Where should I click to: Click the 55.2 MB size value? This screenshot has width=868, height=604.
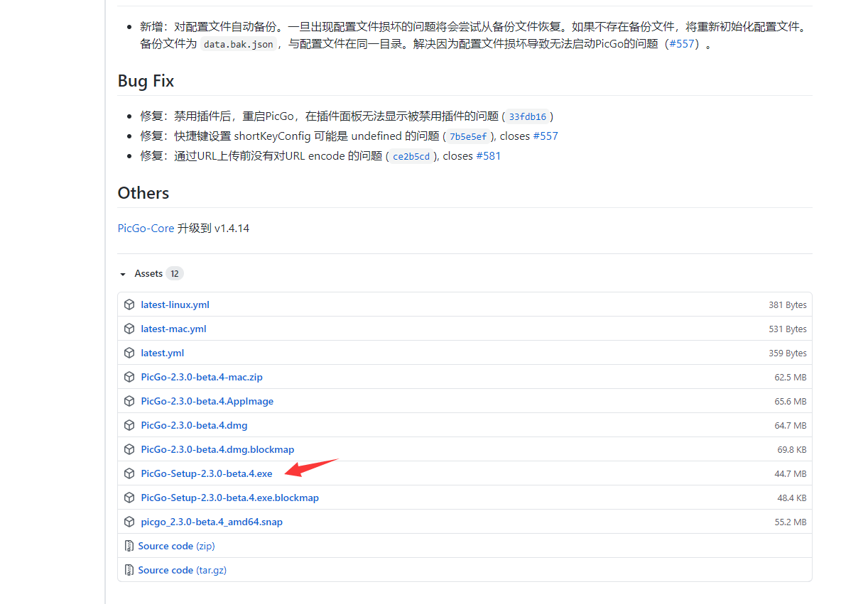click(791, 522)
